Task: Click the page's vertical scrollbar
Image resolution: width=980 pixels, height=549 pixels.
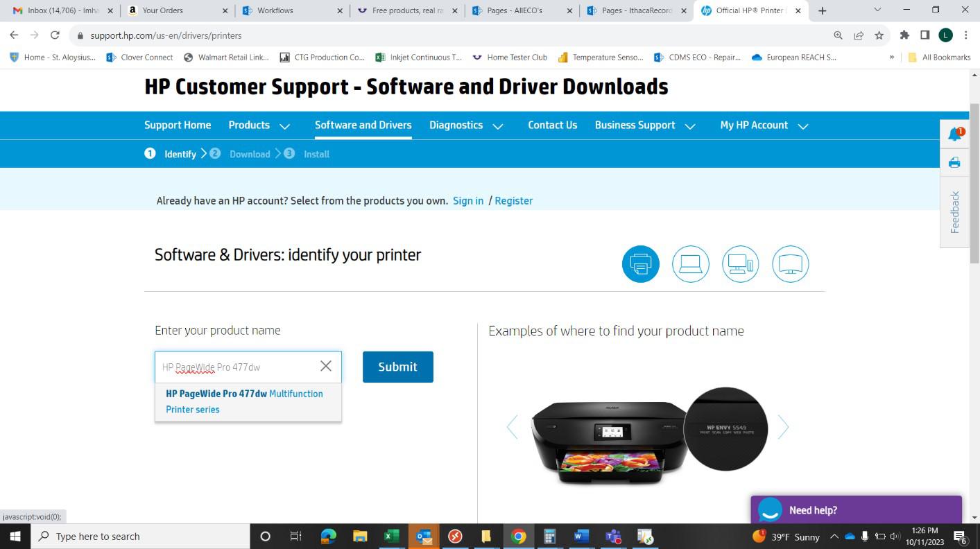Action: click(x=974, y=182)
